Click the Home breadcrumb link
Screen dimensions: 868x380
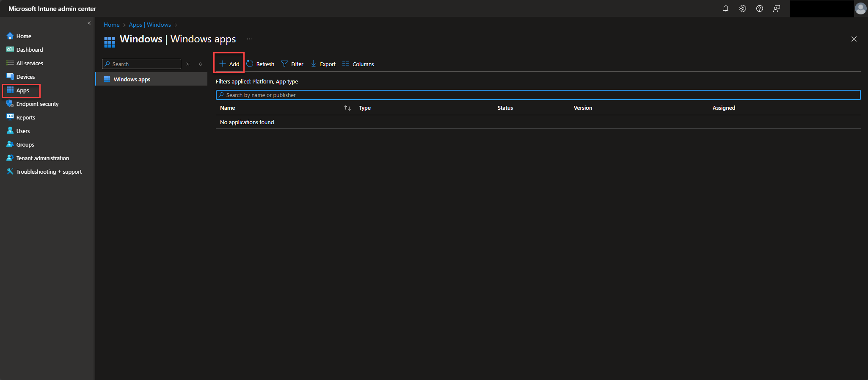112,25
